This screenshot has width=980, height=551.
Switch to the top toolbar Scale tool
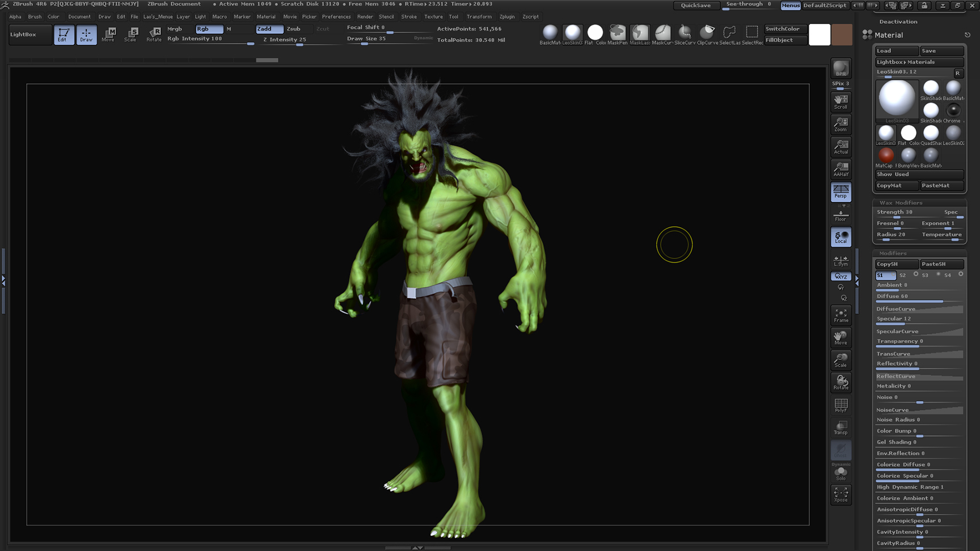(x=130, y=35)
